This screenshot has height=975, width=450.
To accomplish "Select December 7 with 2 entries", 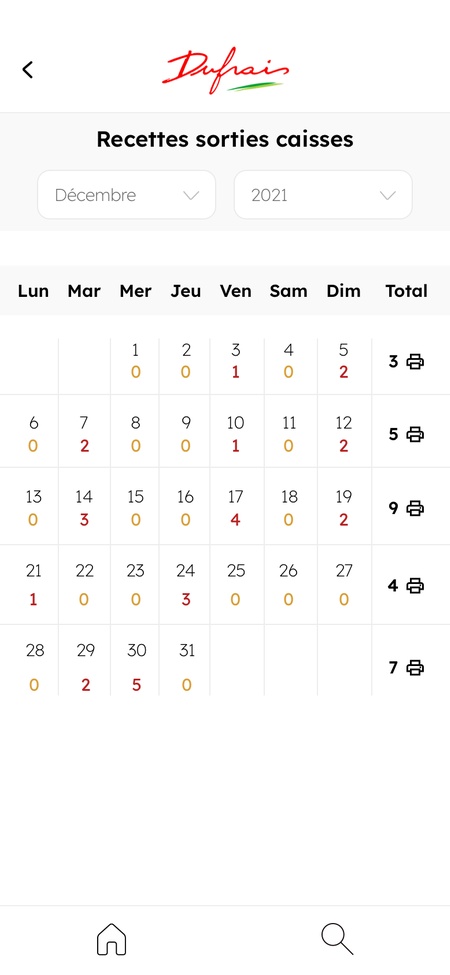I will coord(84,433).
